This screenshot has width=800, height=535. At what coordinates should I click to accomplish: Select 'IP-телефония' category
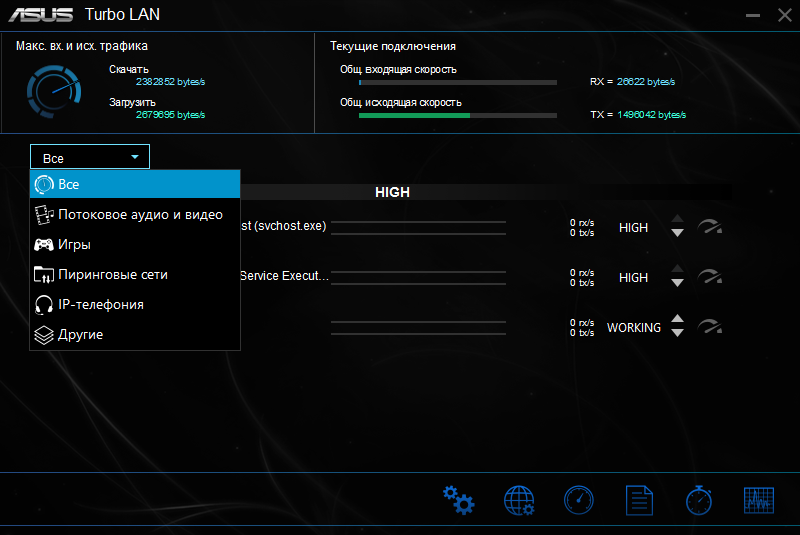coord(135,304)
